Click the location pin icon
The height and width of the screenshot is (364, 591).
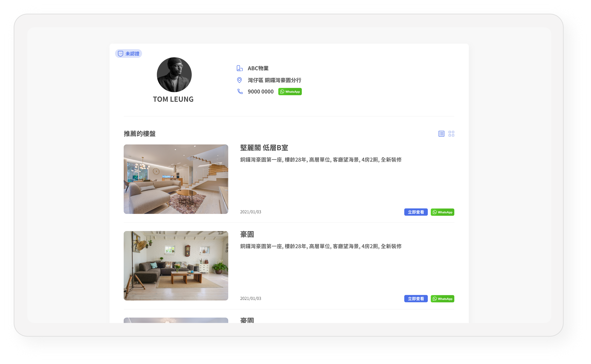(239, 80)
